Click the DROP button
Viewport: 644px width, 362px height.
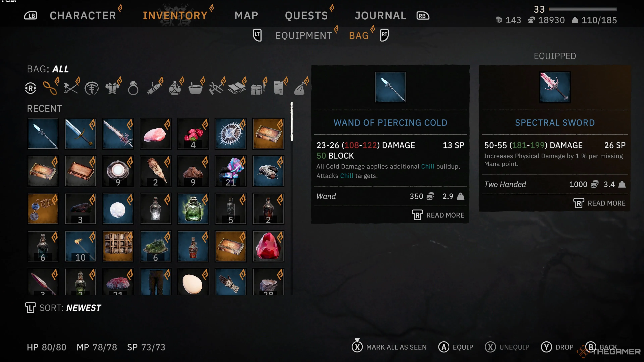[557, 347]
